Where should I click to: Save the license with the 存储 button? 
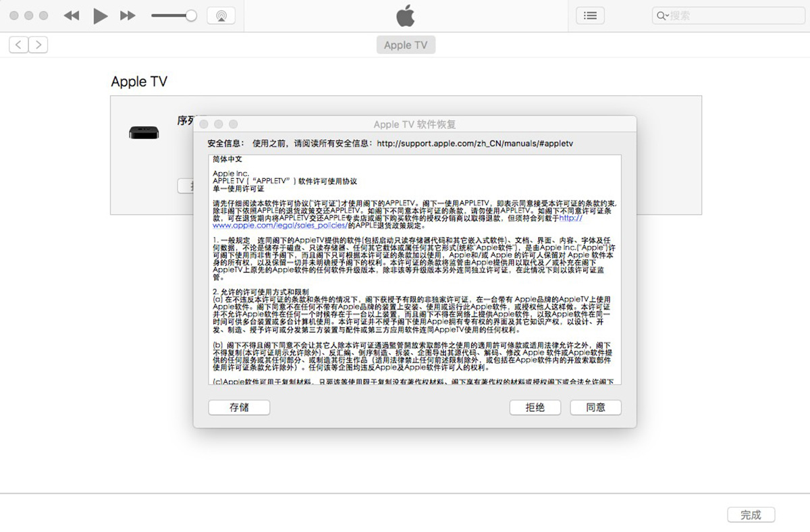tap(239, 407)
